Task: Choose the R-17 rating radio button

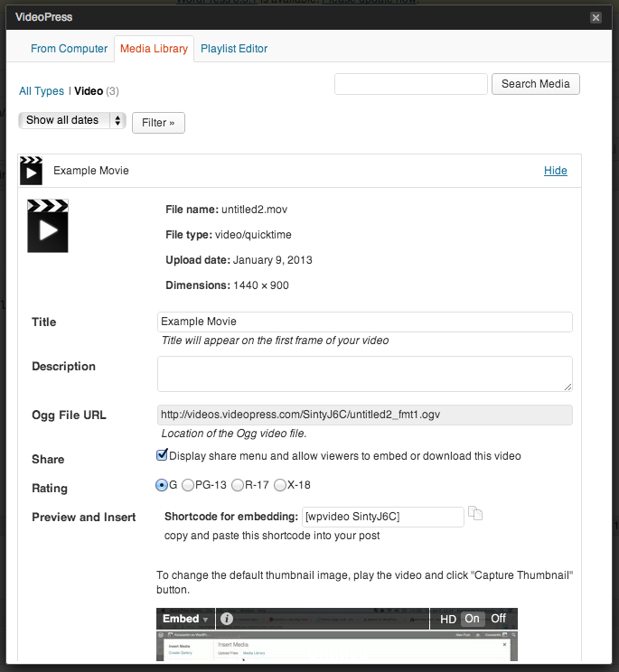Action: pos(238,485)
